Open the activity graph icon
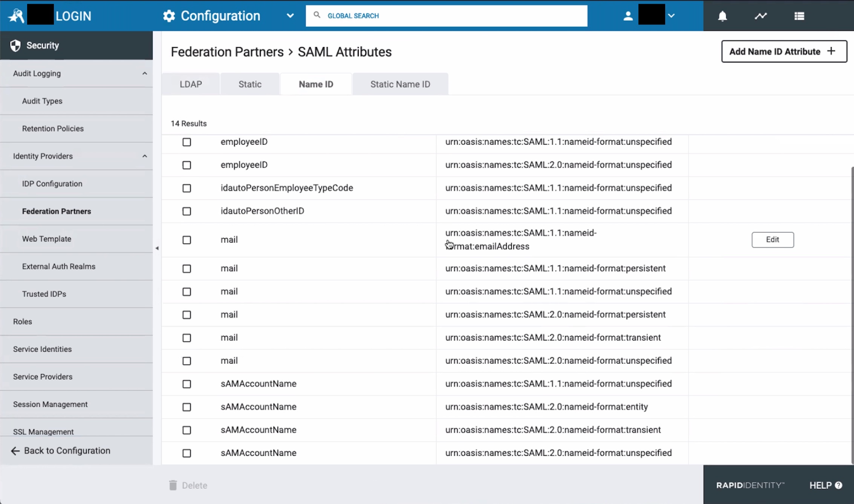 pyautogui.click(x=761, y=16)
